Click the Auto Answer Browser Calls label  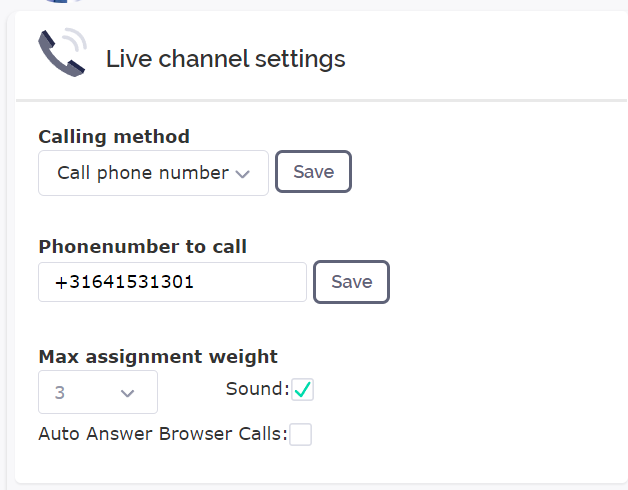[x=163, y=434]
